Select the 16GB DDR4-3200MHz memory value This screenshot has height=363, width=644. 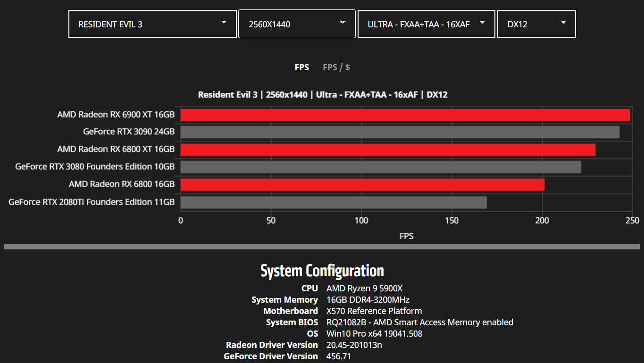click(368, 300)
